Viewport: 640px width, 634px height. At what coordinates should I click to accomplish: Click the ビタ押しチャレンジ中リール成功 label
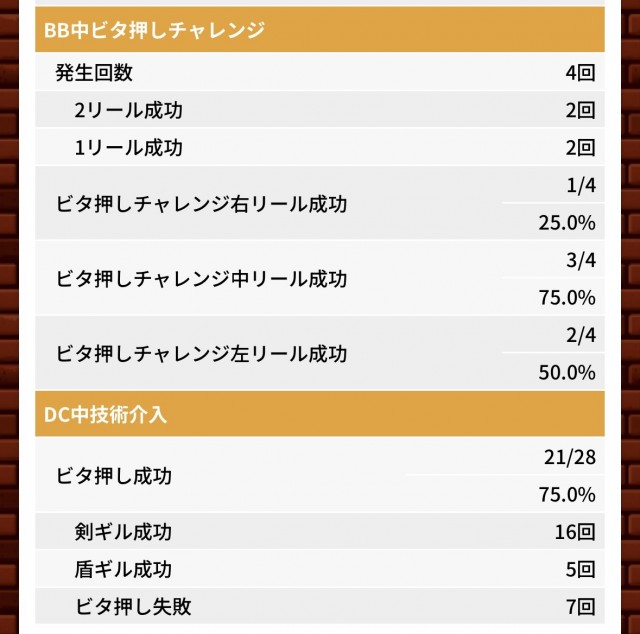click(x=201, y=278)
